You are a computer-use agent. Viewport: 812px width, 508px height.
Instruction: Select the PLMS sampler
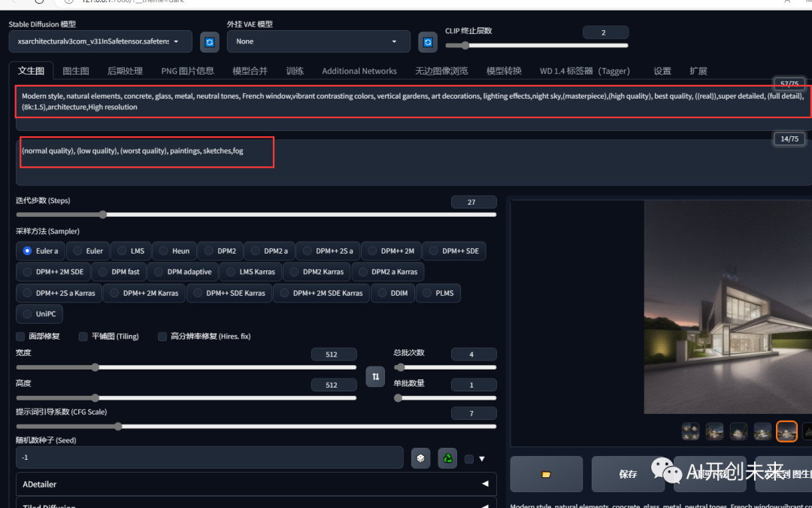point(438,293)
